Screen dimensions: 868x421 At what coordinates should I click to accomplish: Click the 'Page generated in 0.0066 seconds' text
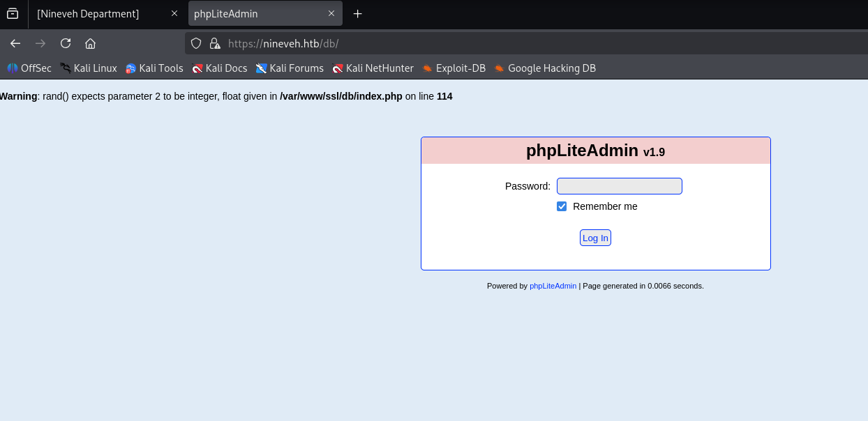(643, 286)
